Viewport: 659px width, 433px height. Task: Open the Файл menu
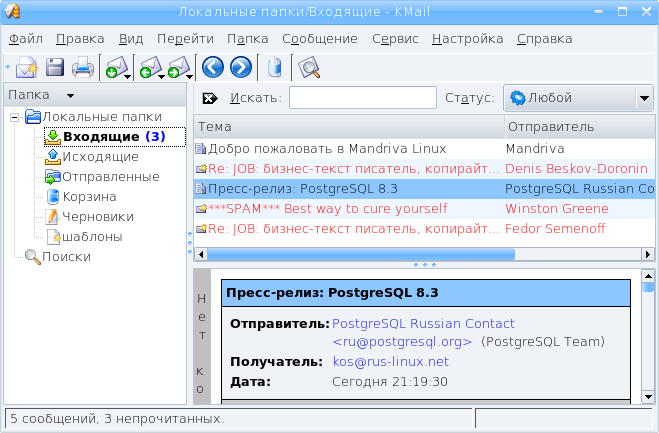pos(26,39)
